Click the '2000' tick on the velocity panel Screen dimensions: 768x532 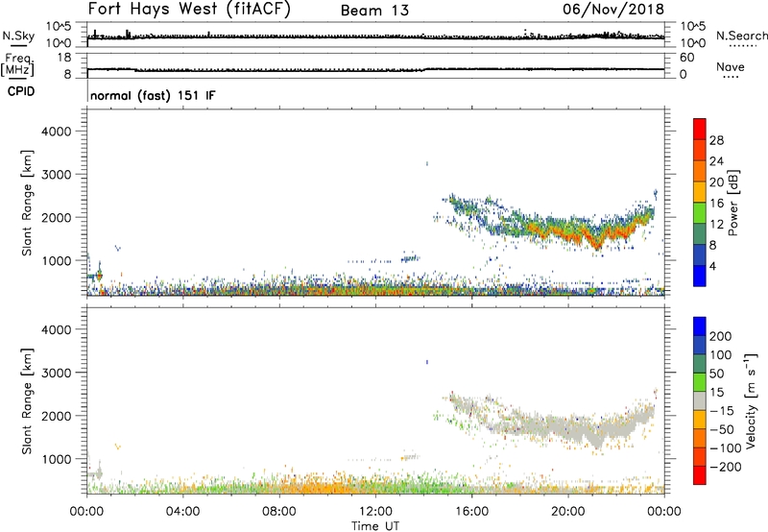coord(56,416)
